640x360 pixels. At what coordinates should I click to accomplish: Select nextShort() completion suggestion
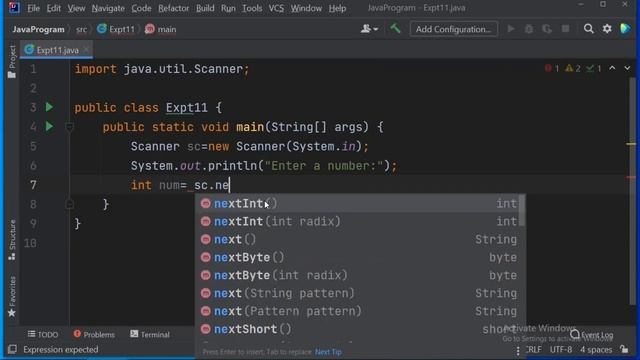tap(359, 329)
